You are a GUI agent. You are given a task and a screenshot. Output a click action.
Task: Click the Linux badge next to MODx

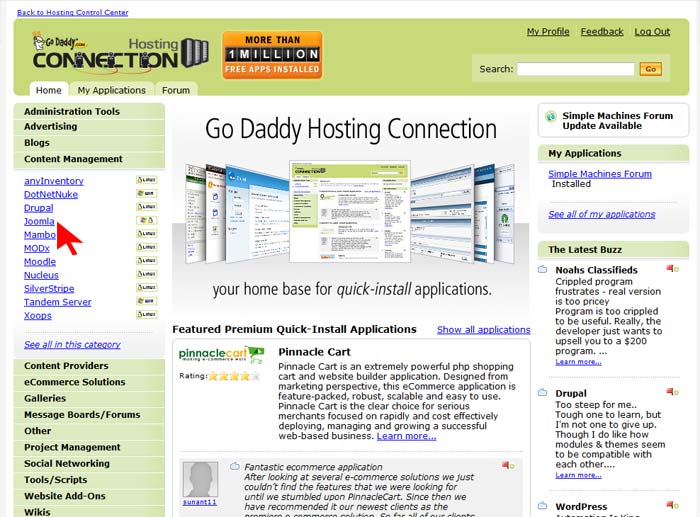(146, 247)
